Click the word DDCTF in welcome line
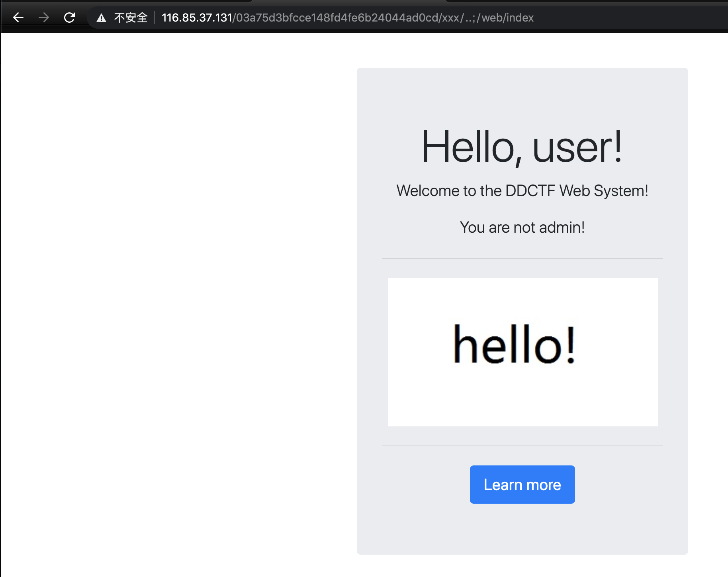The width and height of the screenshot is (728, 577). (530, 191)
